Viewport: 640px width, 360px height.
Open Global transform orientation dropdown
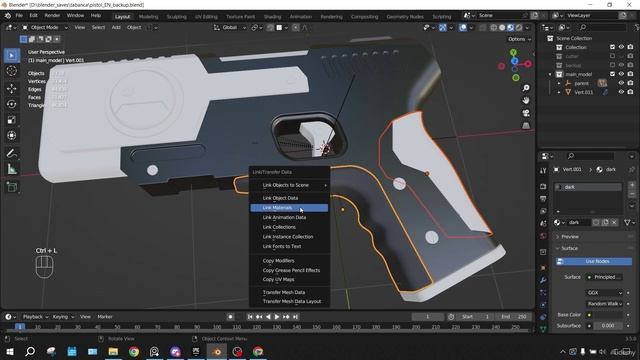pyautogui.click(x=230, y=27)
